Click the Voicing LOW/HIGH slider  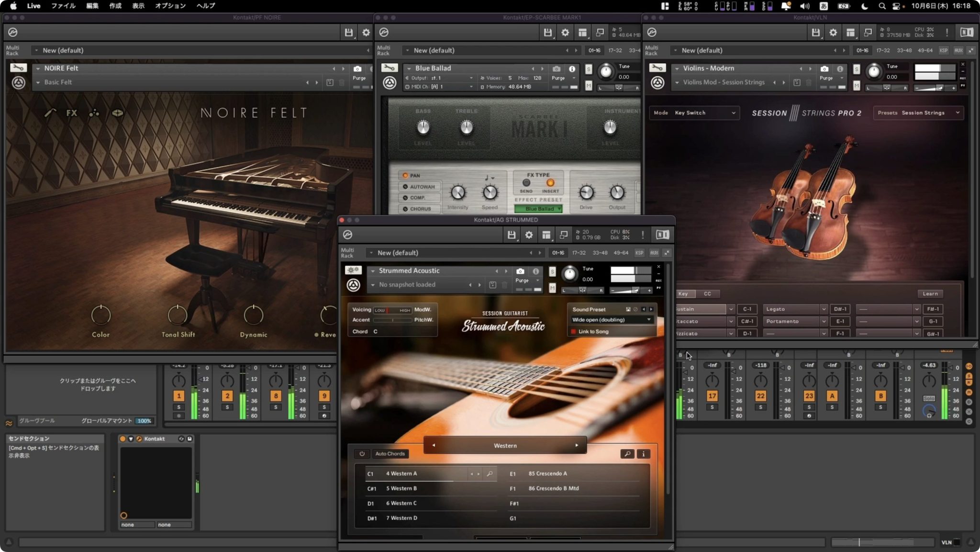[391, 310]
